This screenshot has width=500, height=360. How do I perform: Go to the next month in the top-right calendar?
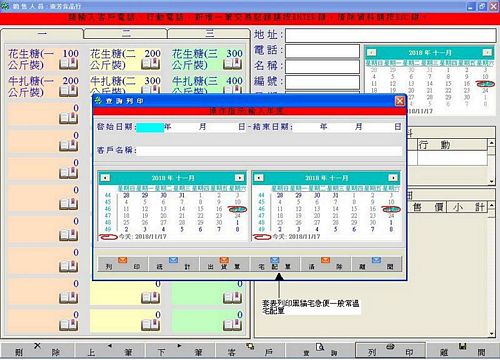pyautogui.click(x=487, y=52)
